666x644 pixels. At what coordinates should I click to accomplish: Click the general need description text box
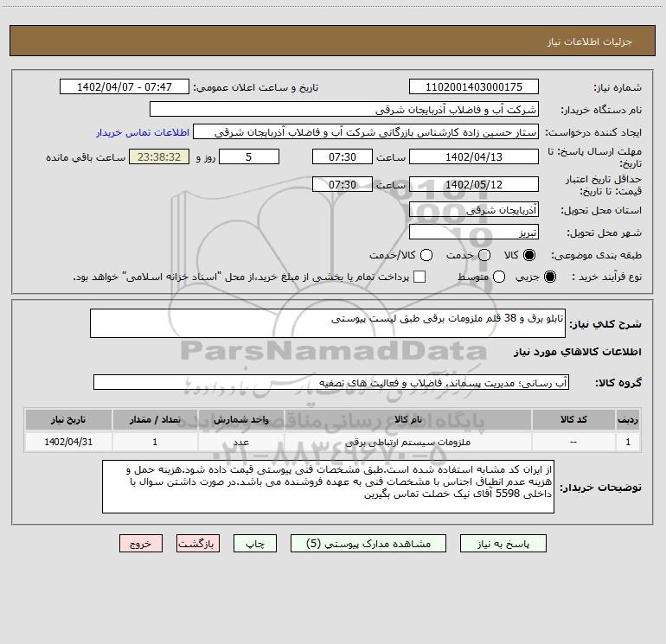point(328,323)
